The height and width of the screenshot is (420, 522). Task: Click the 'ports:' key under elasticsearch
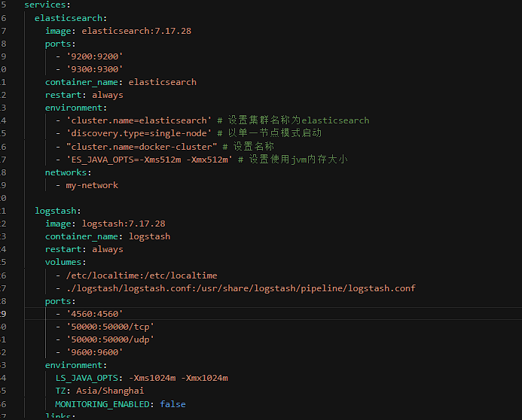point(60,44)
